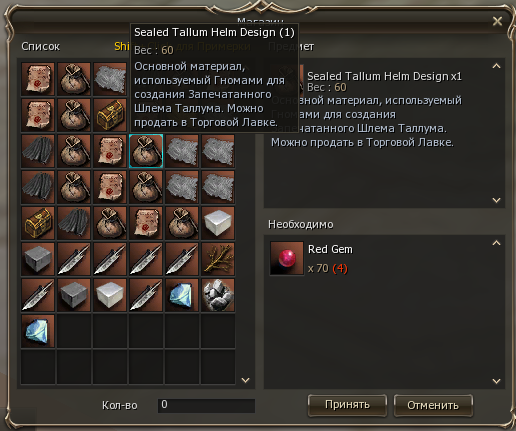
Task: Click the Необходимо panel down arrow
Action: [x=496, y=381]
